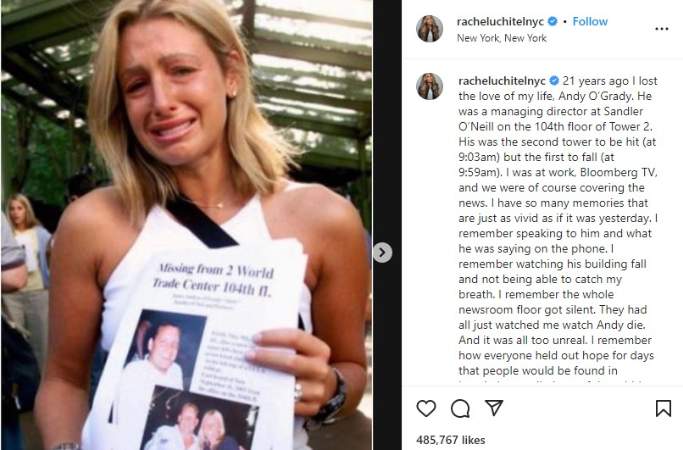683x450 pixels.
Task: Click the caption author avatar
Action: [x=429, y=86]
